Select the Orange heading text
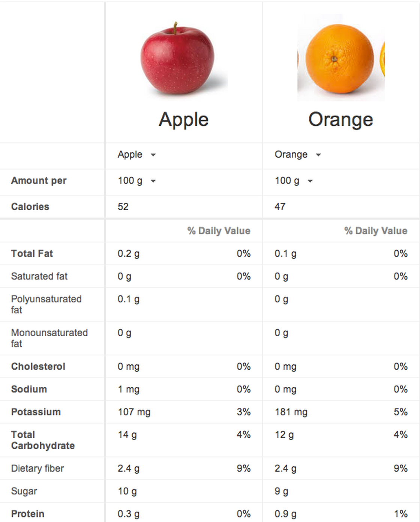 tap(340, 119)
